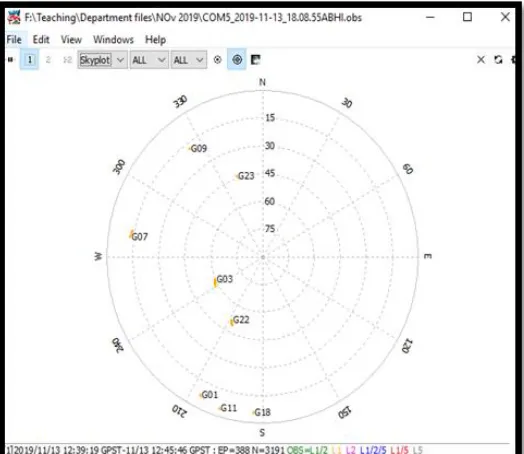Click satellite label G22 on skyplot
This screenshot has height=454, width=524.
coord(241,320)
